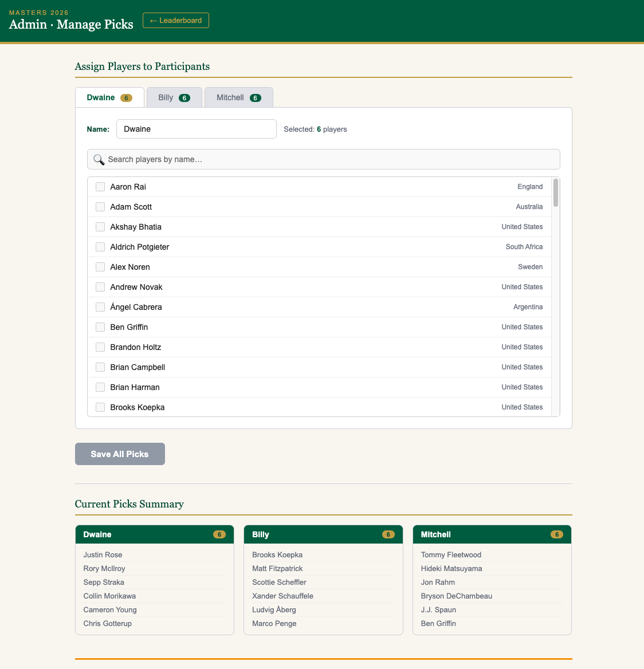The image size is (644, 669).
Task: Toggle Alex Noren's selection checkbox
Action: pos(100,267)
